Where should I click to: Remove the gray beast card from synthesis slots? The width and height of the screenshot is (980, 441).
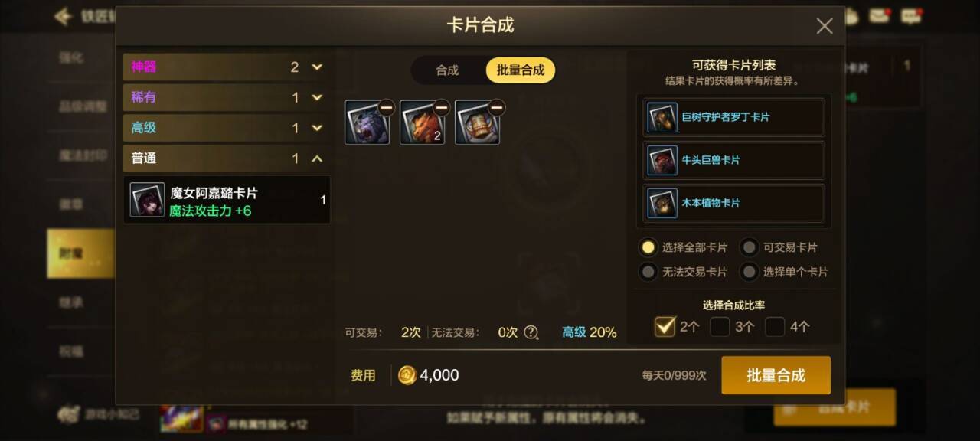point(387,108)
